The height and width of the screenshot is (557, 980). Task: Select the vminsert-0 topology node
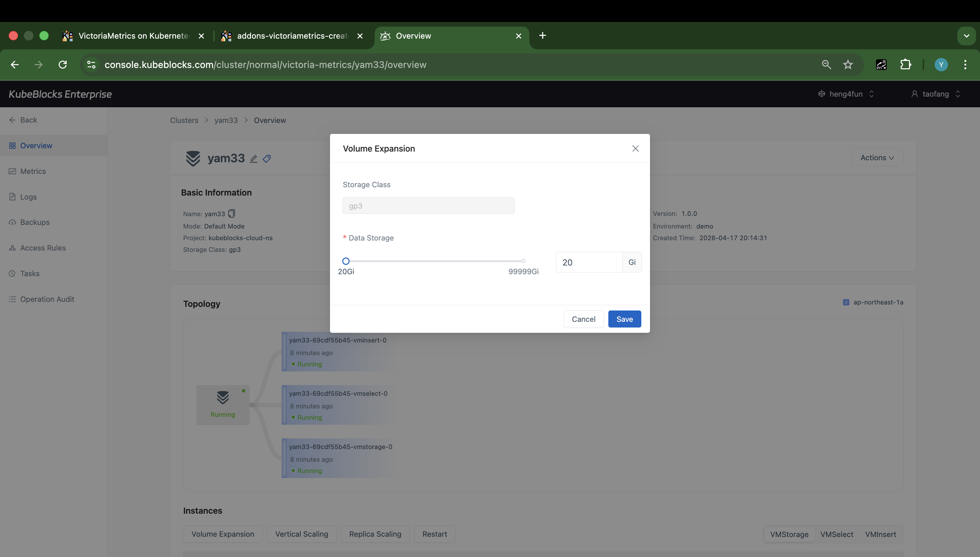click(340, 351)
